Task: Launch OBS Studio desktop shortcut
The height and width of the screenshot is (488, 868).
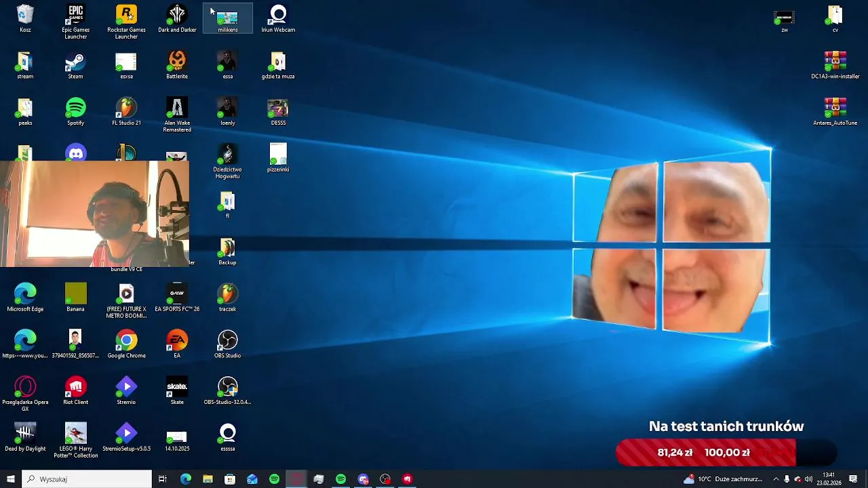Action: pos(227,345)
